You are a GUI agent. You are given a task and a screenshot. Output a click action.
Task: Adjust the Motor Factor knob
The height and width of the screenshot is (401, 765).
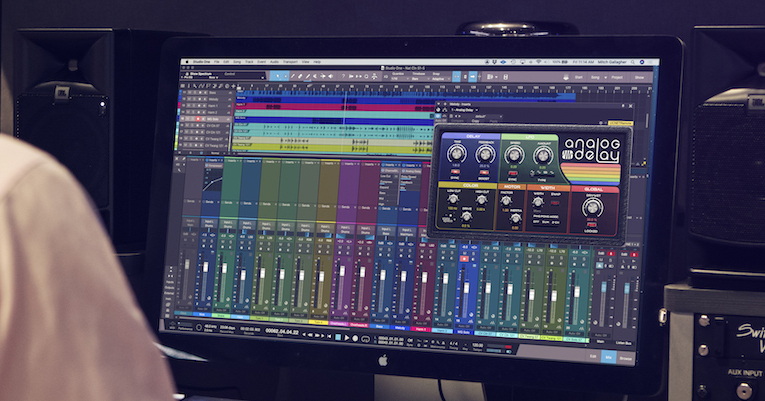[506, 200]
